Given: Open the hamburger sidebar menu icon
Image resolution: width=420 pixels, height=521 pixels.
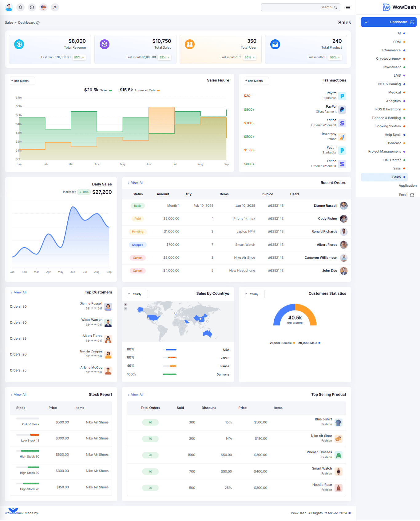Looking at the screenshot, I should tap(348, 7).
